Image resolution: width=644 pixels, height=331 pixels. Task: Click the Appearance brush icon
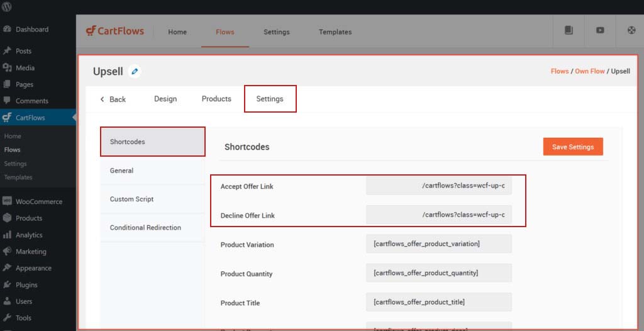point(6,267)
